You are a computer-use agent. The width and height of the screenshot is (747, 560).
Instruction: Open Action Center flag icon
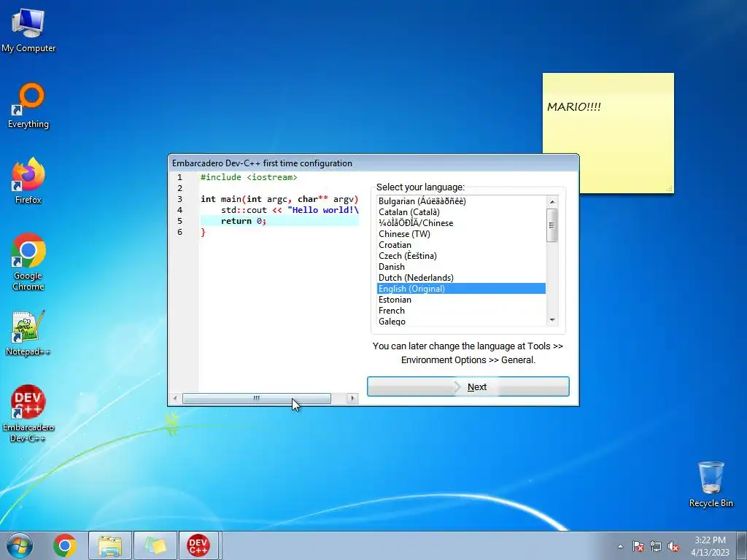638,546
